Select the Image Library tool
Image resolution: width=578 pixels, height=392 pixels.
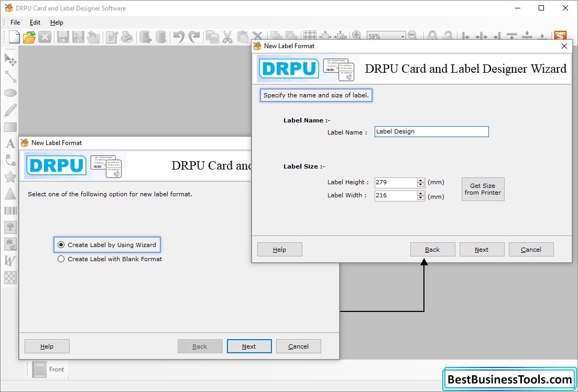[x=10, y=244]
